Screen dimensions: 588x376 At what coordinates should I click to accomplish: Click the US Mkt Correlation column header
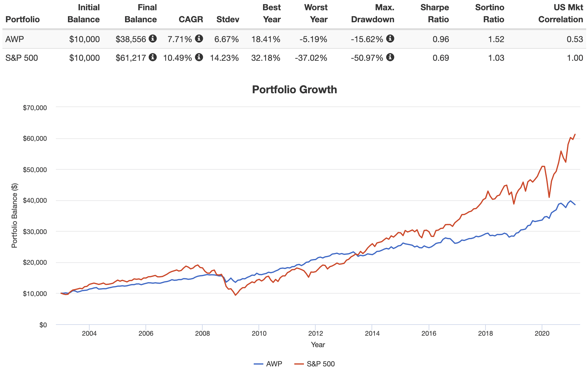(560, 14)
